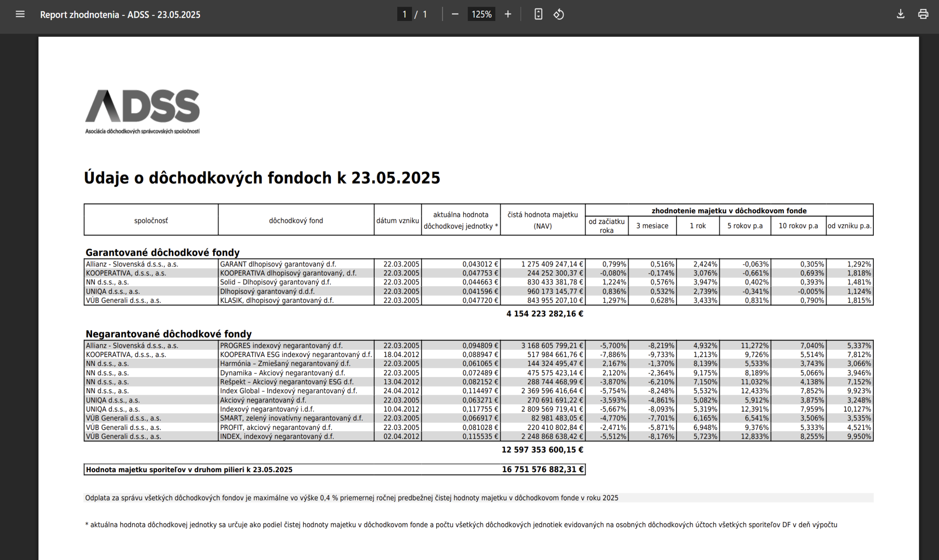Open the PDF sidebar menu
The width and height of the screenshot is (939, 560).
[20, 14]
